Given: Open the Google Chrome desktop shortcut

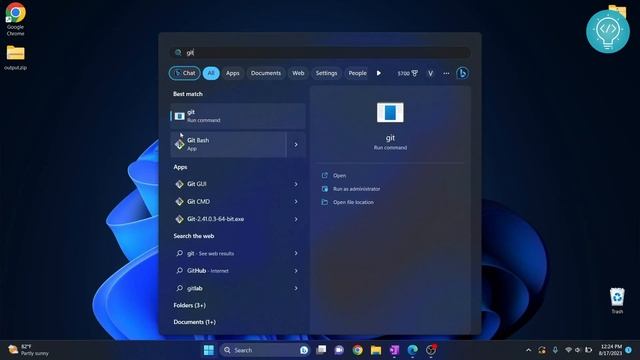Looking at the screenshot, I should point(15,19).
